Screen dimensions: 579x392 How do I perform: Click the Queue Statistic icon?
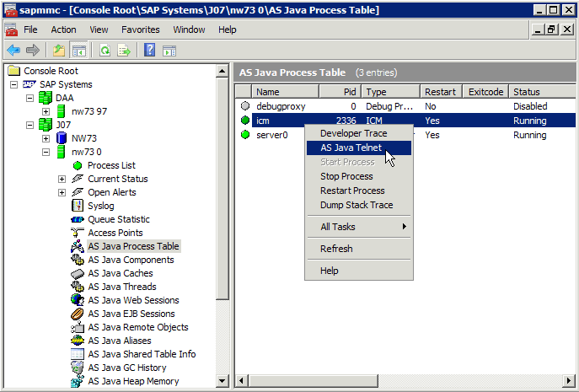(x=78, y=219)
